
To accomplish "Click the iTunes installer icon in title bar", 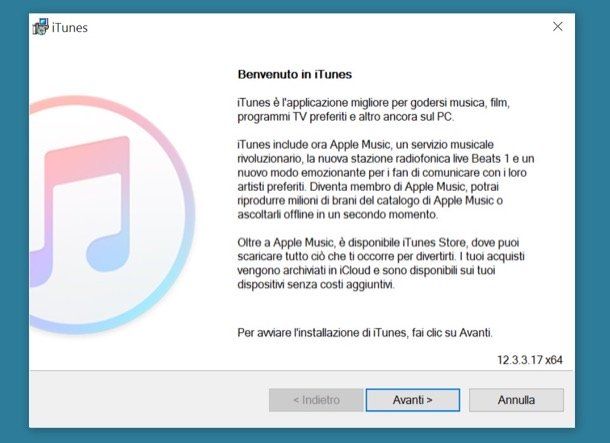I will [x=40, y=27].
